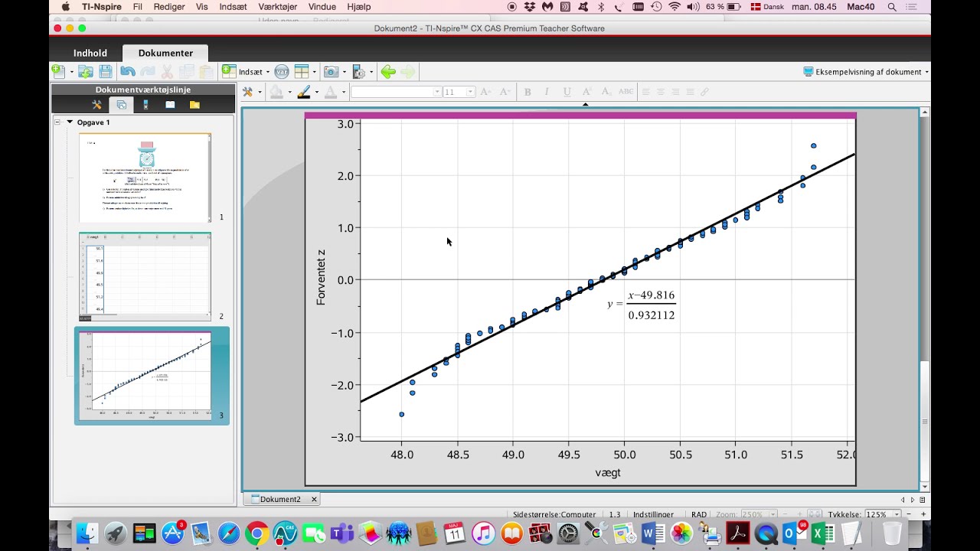Open the 'Indsæt' dropdown arrow
The image size is (980, 551).
click(x=267, y=72)
